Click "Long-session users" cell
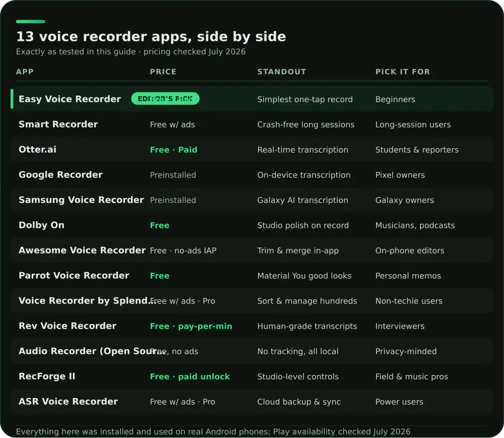 tap(413, 124)
